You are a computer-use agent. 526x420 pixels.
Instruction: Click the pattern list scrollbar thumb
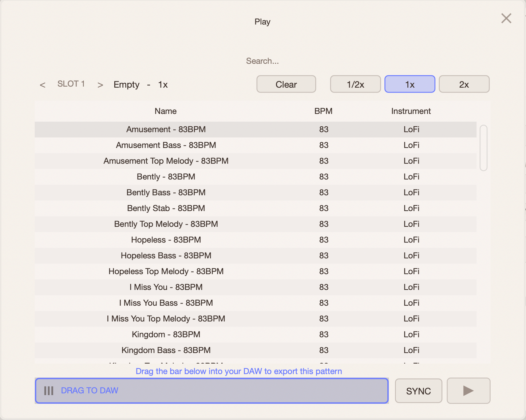click(x=483, y=148)
